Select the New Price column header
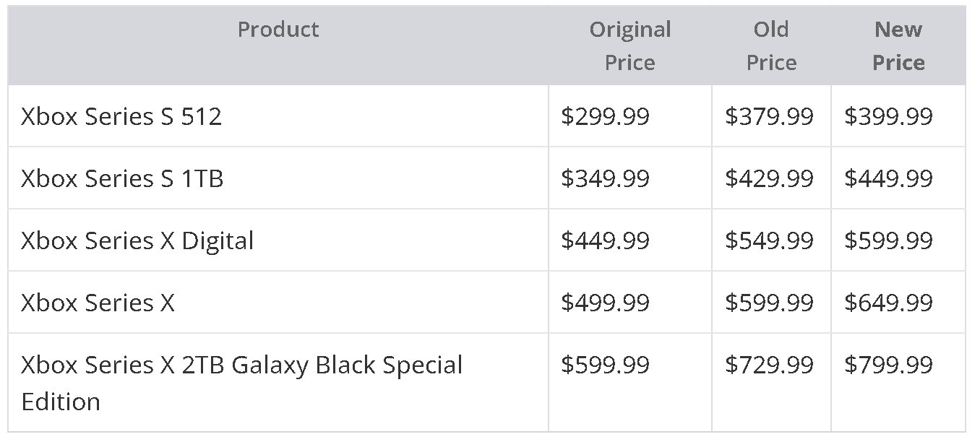 point(898,46)
